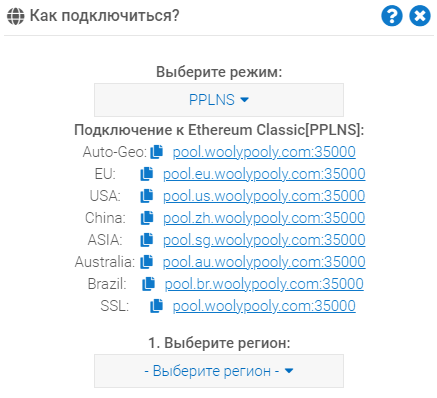Screen dimensions: 437x398
Task: Follow the pool.br.woolypooly.com:35000 link
Action: point(264,284)
